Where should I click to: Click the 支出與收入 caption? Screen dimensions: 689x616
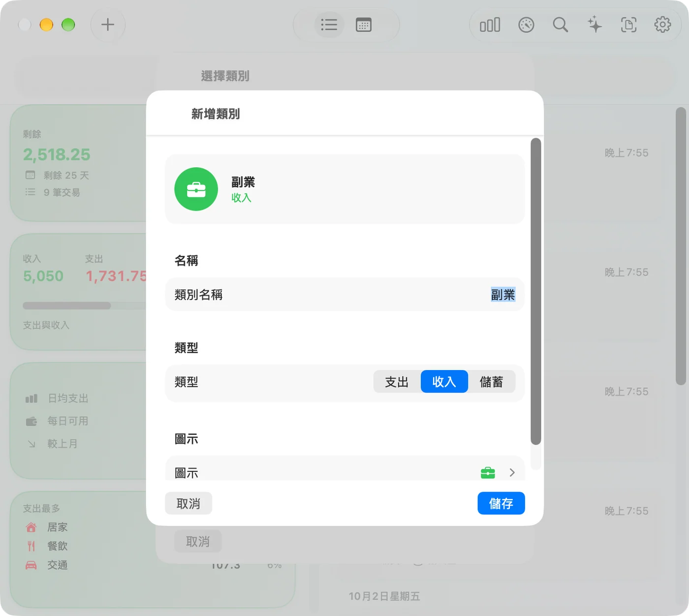(x=46, y=325)
